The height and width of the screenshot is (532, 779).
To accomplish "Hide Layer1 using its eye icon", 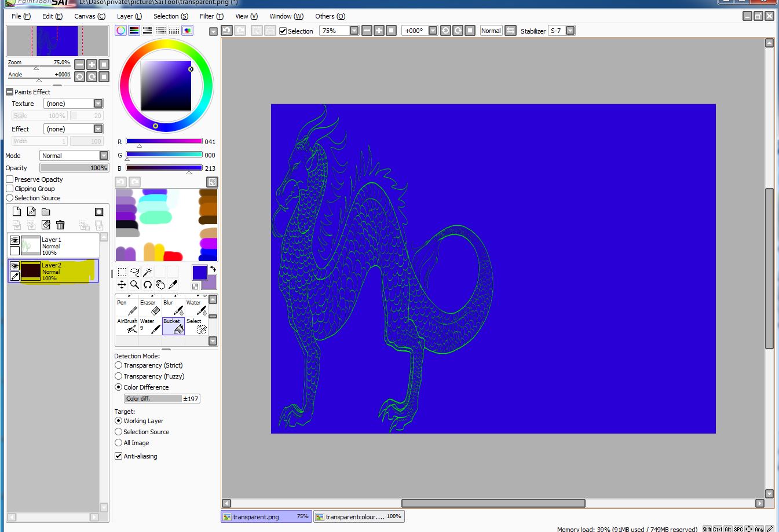I will [x=15, y=240].
